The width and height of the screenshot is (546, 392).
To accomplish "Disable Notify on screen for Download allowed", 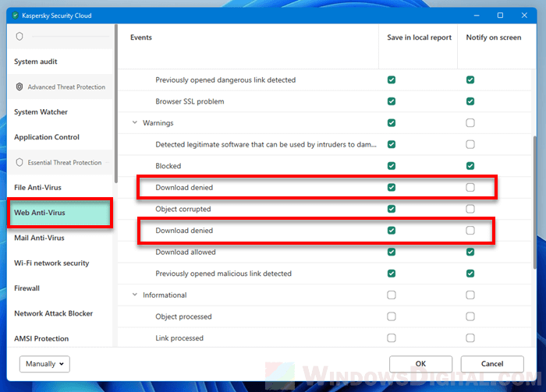I will pos(470,252).
